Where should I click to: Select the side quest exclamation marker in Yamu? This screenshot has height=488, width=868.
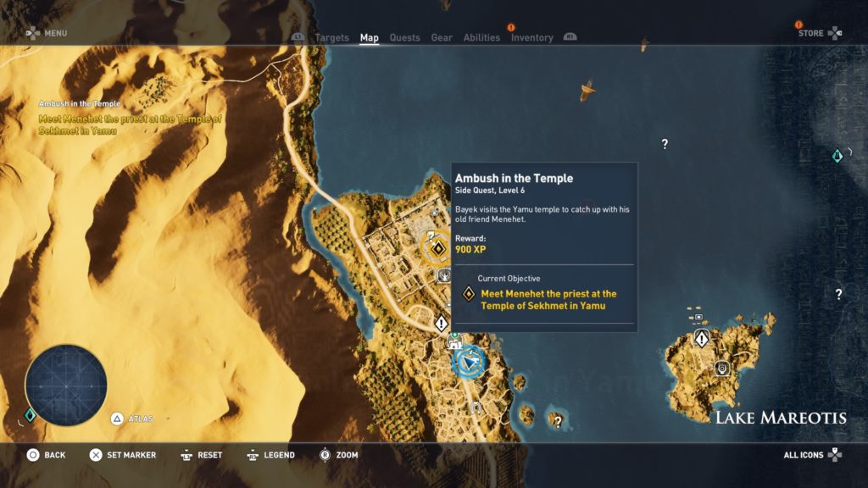(441, 323)
